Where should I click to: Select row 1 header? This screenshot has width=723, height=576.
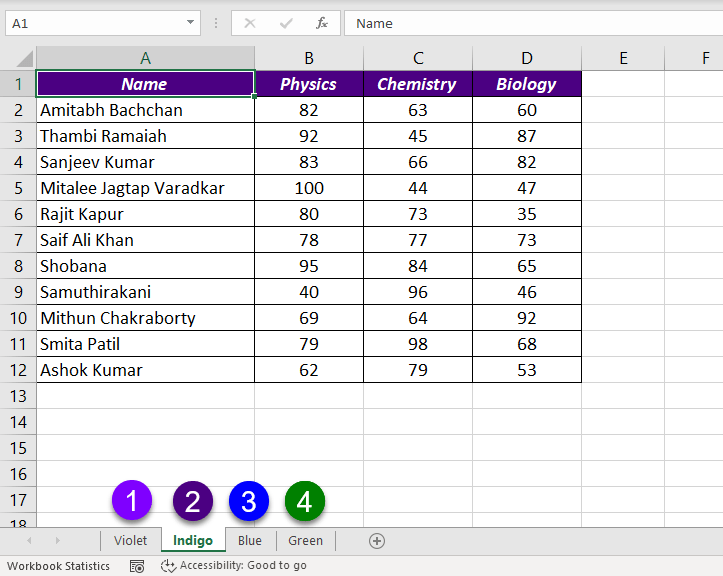click(x=18, y=84)
